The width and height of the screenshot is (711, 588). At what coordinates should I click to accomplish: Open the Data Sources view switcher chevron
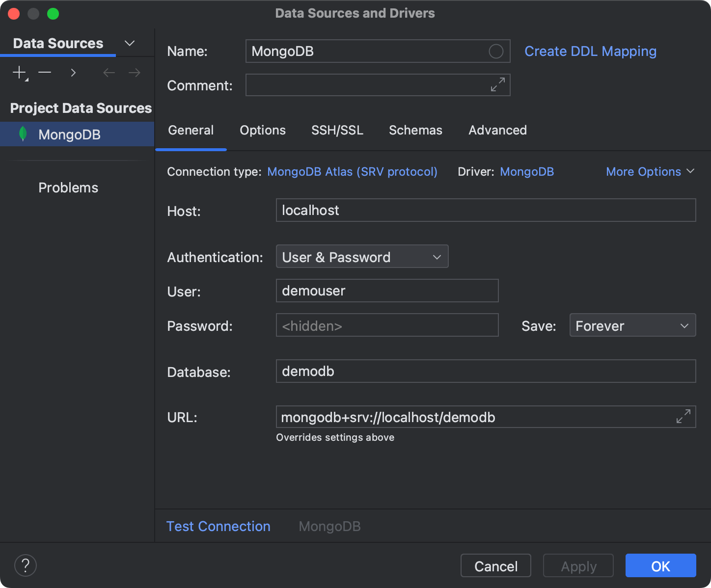coord(129,43)
